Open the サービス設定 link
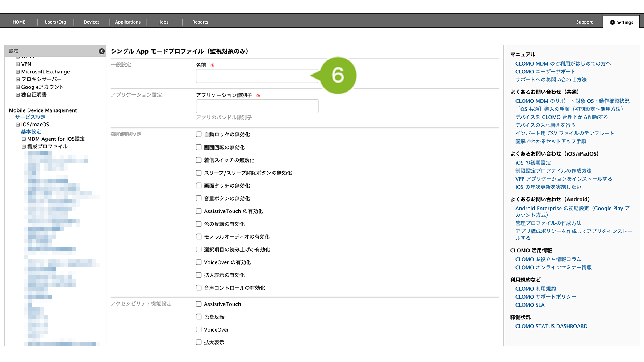644x362 pixels. pos(30,117)
